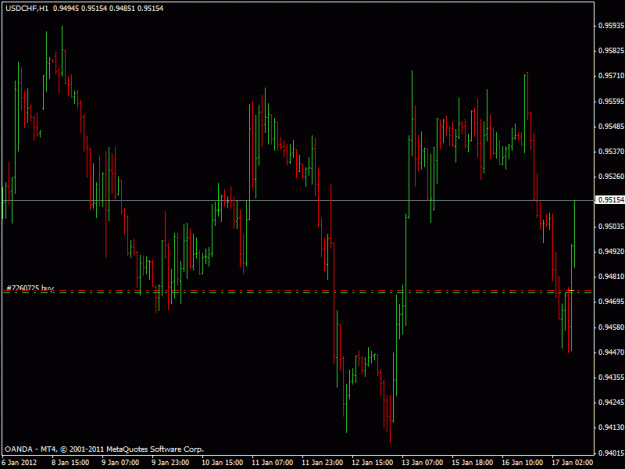Click the 0.94810 price axis label
The height and width of the screenshot is (469, 625).
[611, 277]
